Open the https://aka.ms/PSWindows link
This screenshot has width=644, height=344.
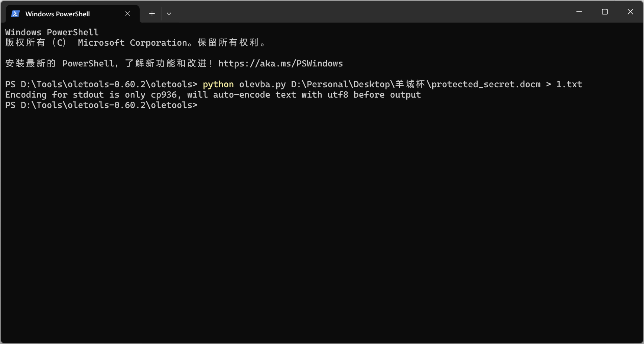(280, 63)
